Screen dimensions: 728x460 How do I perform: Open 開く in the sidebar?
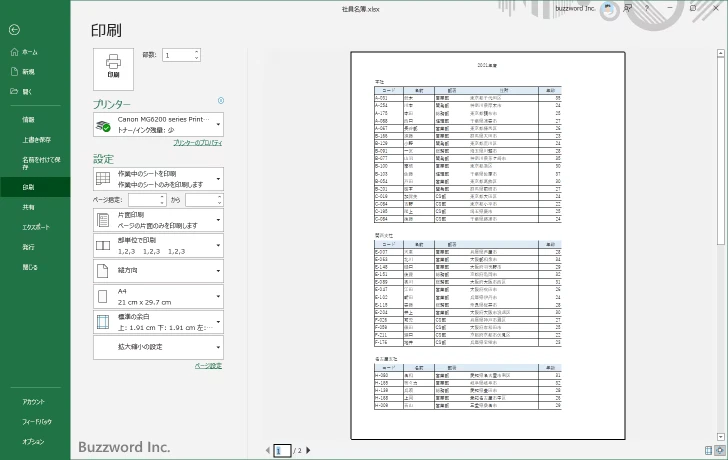(22, 91)
